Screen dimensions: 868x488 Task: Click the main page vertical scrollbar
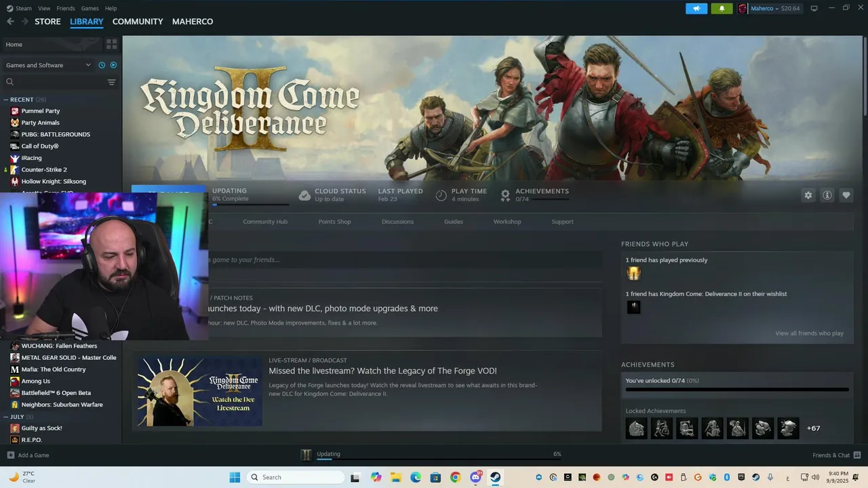click(x=865, y=75)
